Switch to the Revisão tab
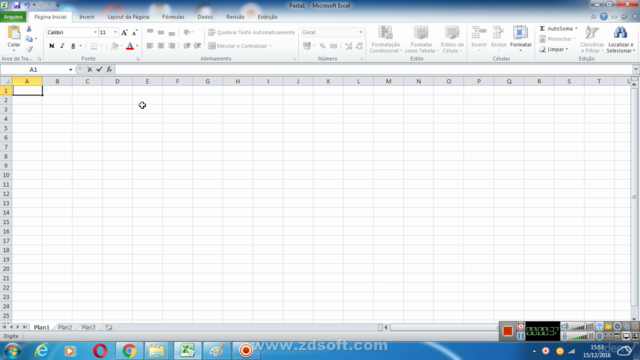640x360 pixels. 235,17
